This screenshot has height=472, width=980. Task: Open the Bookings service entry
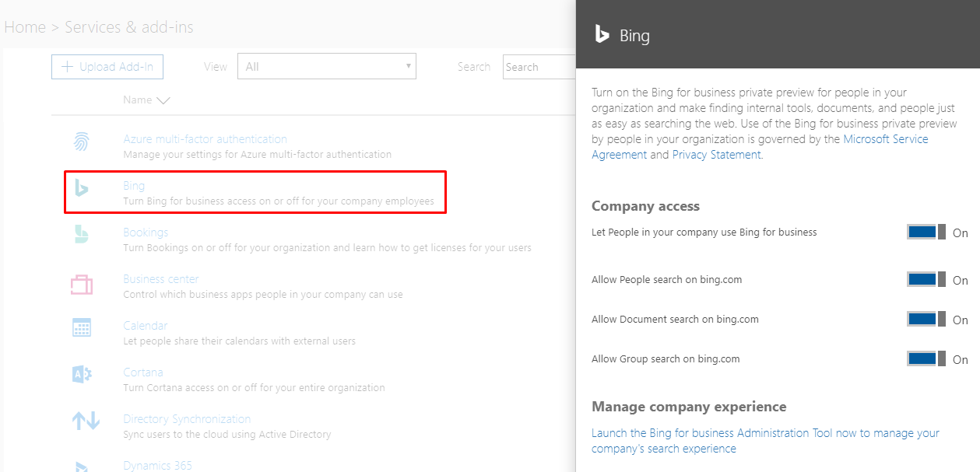(x=146, y=233)
